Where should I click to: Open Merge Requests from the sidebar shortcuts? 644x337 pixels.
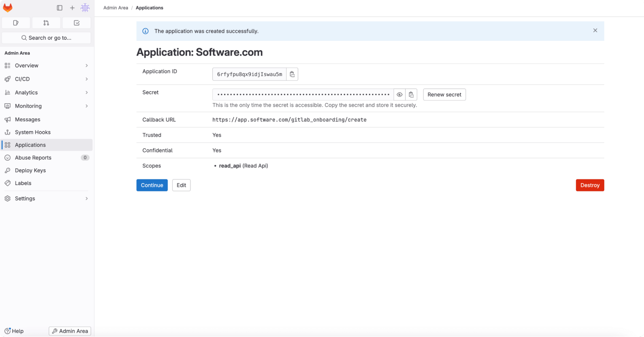pos(46,23)
